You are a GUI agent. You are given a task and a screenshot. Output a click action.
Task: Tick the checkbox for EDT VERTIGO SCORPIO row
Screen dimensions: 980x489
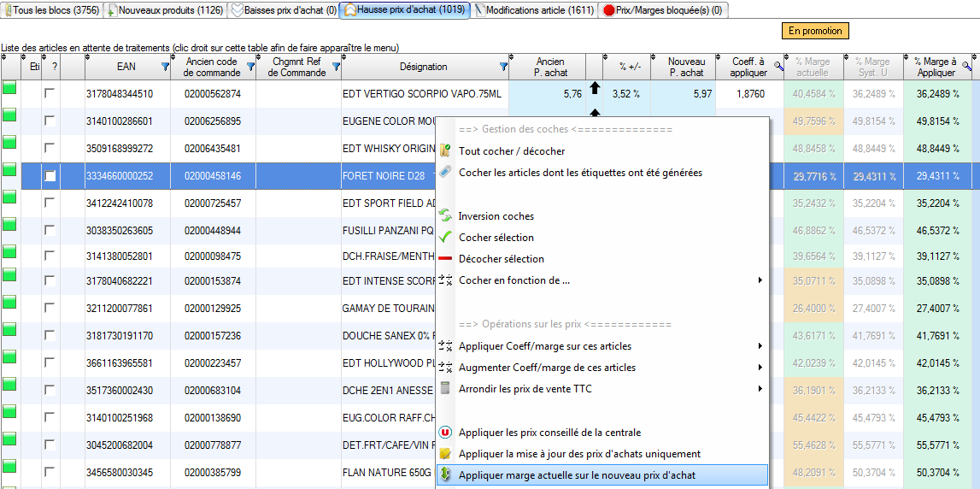click(50, 93)
